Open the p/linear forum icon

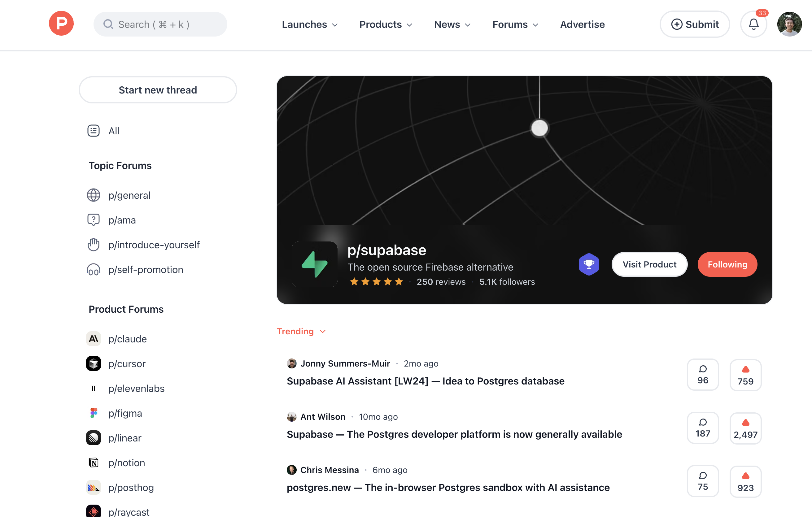point(94,438)
